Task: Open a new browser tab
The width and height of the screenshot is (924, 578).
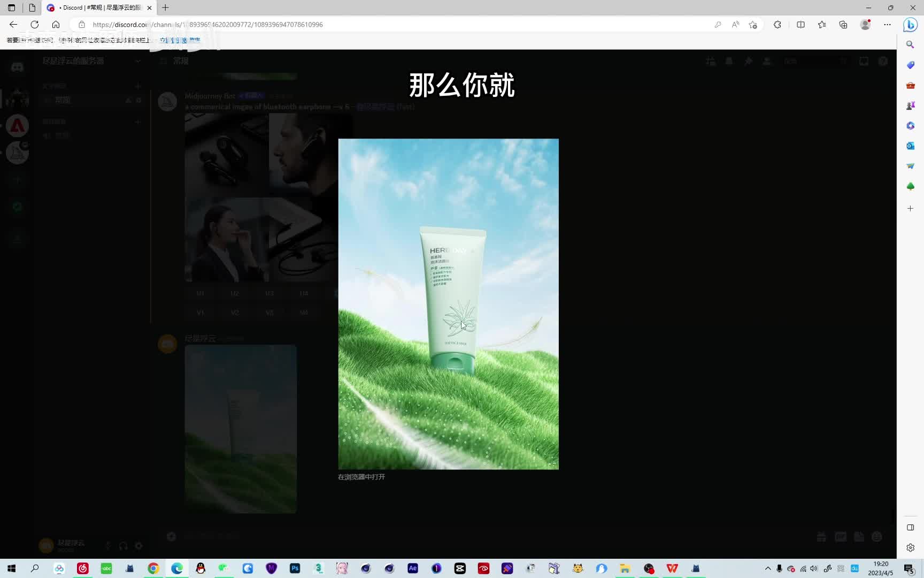Action: click(165, 7)
